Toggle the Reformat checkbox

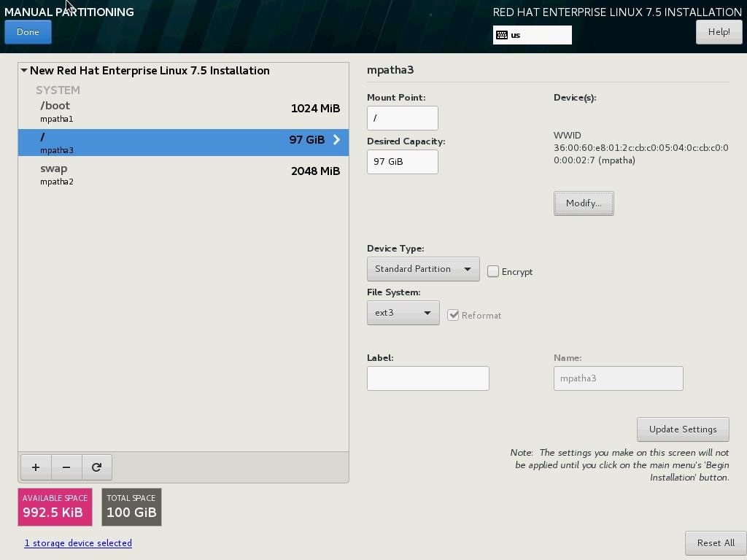(453, 315)
